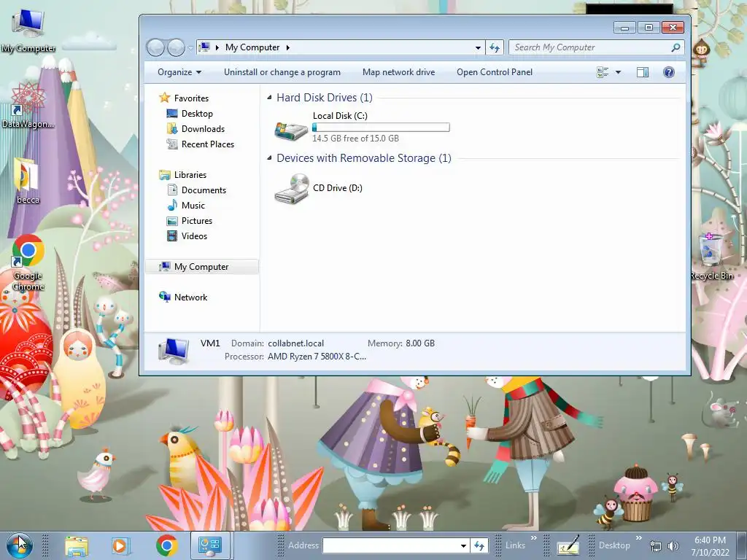Select My Computer in navigation pane

(202, 267)
